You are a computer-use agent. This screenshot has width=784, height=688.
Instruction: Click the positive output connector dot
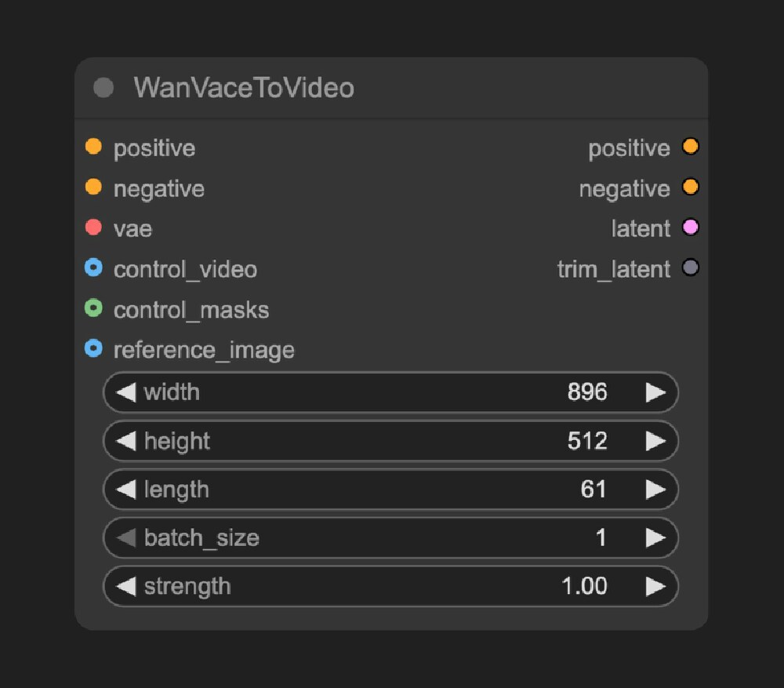[x=690, y=147]
